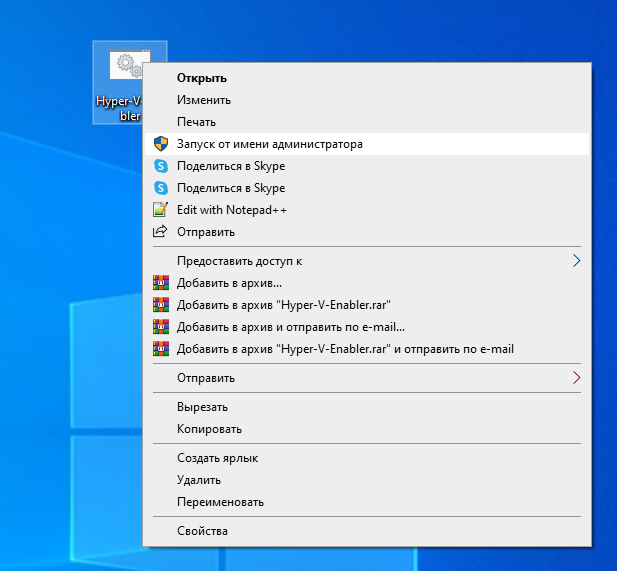Click the upper Skype share icon
This screenshot has height=571, width=617.
pos(160,166)
